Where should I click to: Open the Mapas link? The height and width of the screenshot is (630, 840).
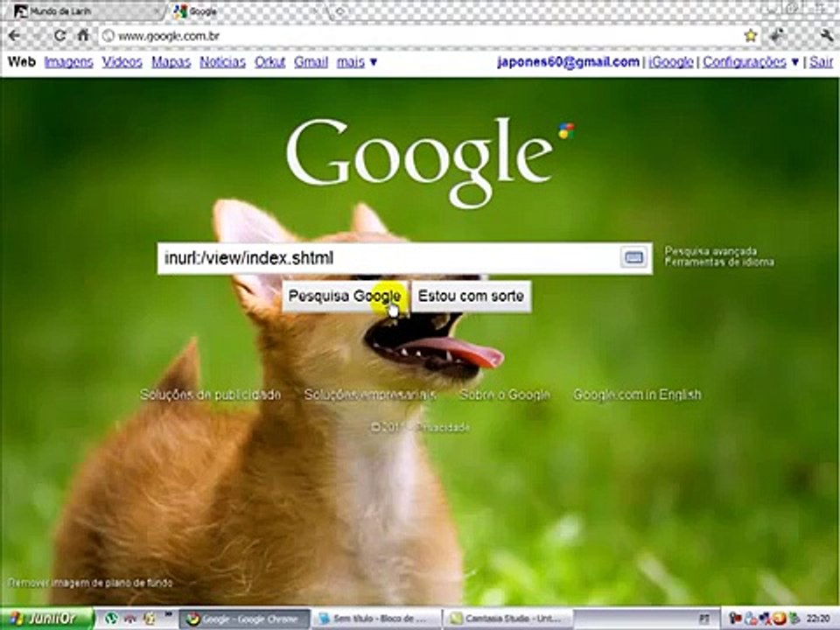(171, 62)
